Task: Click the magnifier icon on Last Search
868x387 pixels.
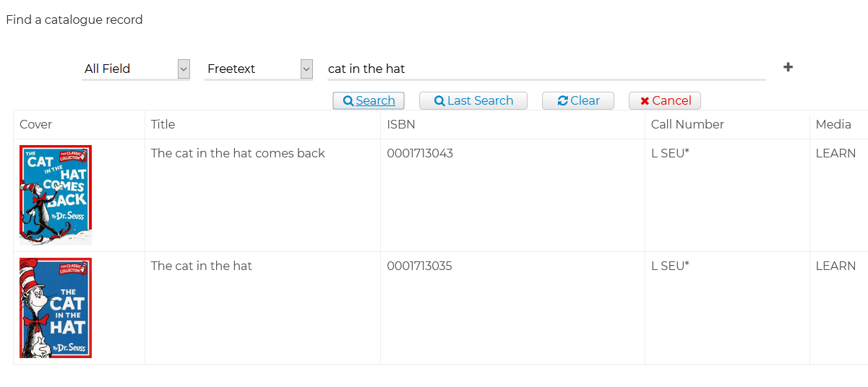Action: [x=439, y=101]
